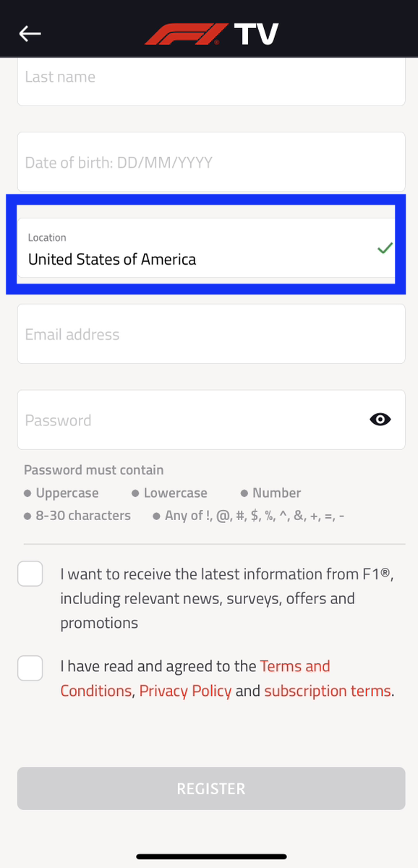Open the Terms and Conditions link
Image resolution: width=418 pixels, height=868 pixels.
195,678
